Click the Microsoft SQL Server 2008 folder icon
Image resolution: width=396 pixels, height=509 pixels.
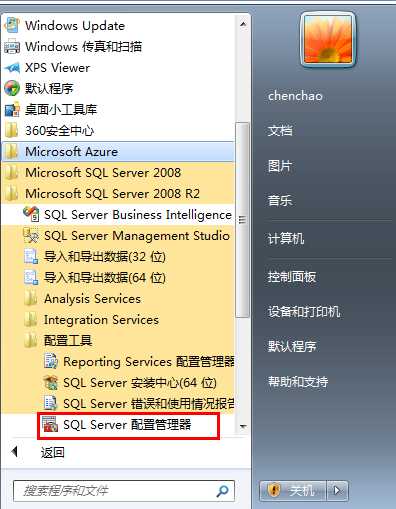click(12, 173)
